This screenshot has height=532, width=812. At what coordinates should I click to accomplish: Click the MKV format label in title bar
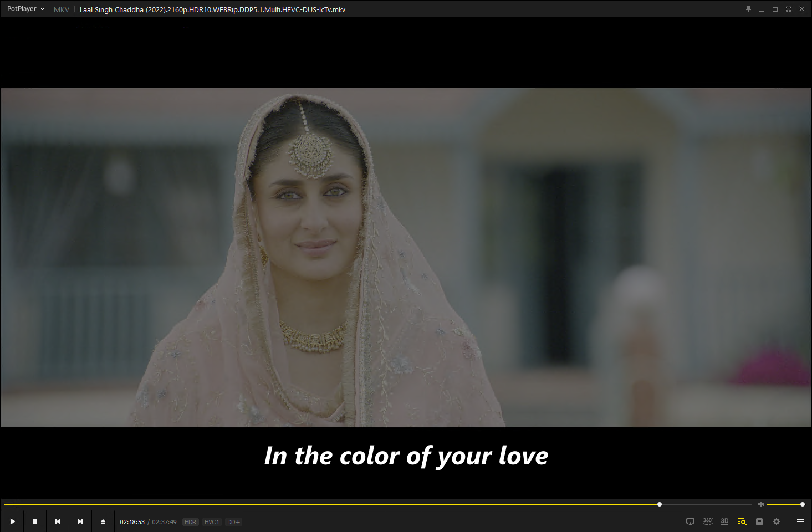click(x=62, y=9)
